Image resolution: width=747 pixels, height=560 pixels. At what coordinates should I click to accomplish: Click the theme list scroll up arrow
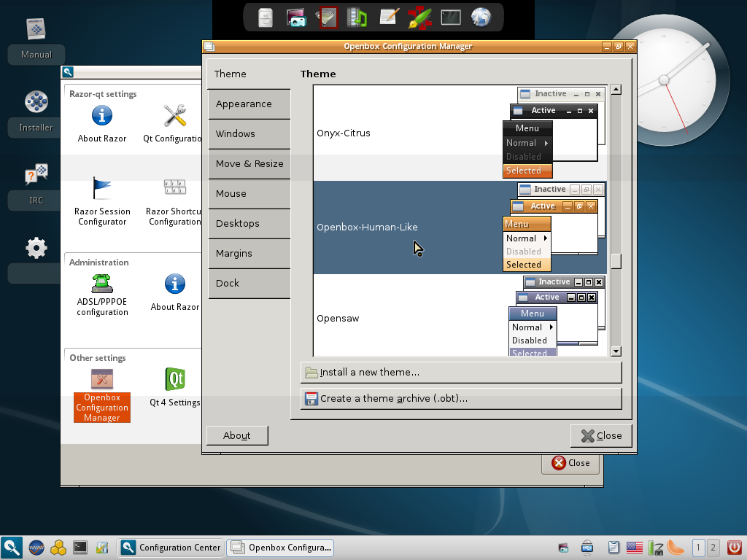[616, 90]
